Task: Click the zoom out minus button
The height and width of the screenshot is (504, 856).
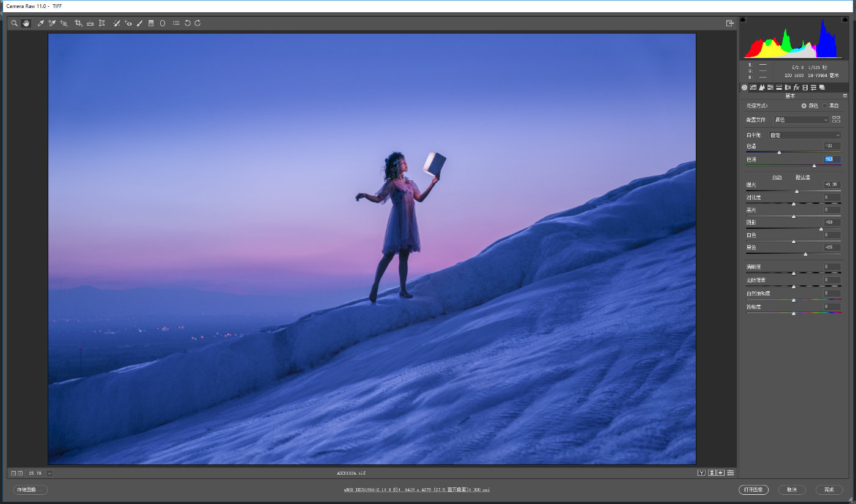Action: pyautogui.click(x=14, y=473)
